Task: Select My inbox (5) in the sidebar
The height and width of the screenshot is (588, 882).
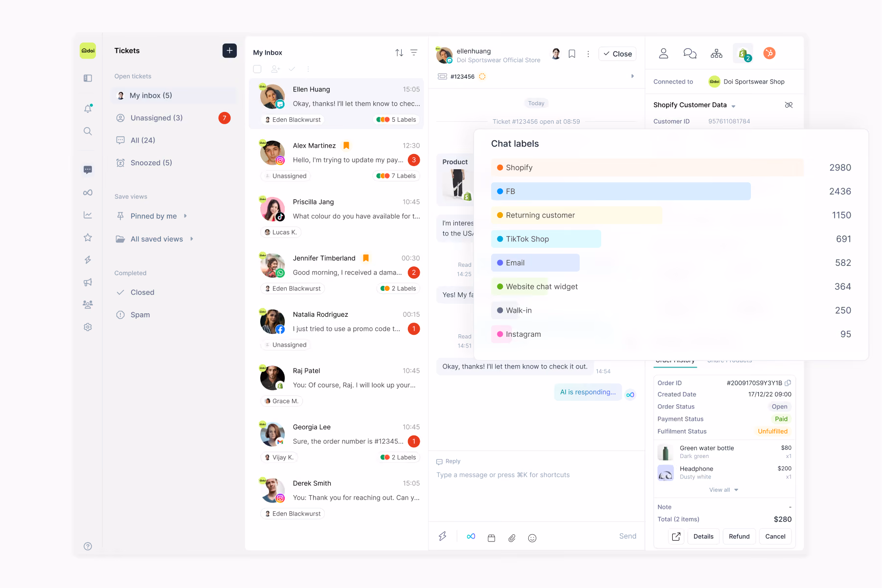Action: pos(173,96)
